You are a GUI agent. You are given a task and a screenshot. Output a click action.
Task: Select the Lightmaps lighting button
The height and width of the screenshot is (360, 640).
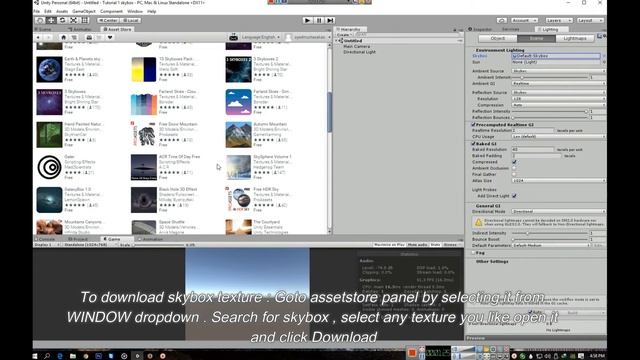click(x=575, y=38)
